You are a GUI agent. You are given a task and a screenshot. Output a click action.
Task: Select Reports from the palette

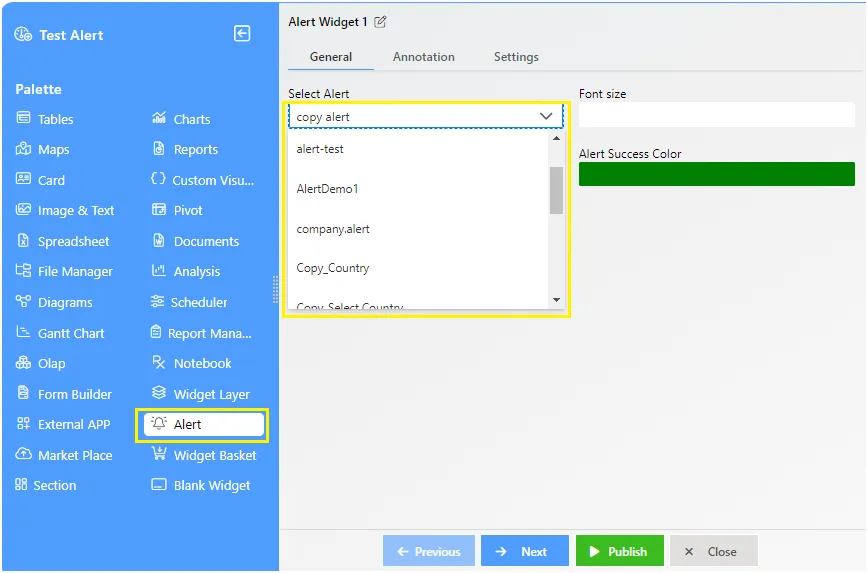click(185, 149)
